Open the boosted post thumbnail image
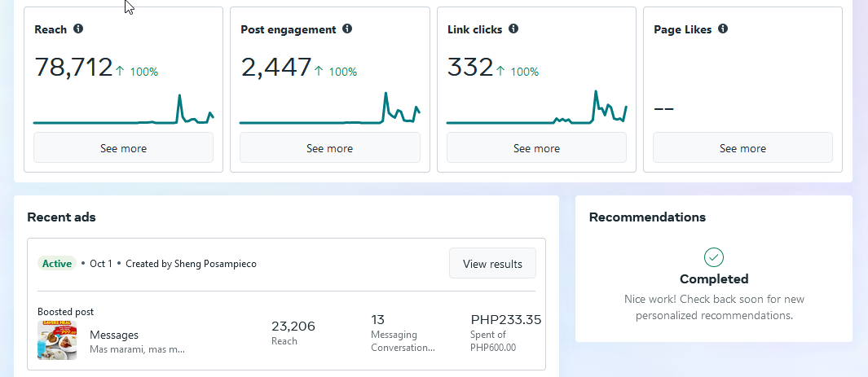 (57, 340)
